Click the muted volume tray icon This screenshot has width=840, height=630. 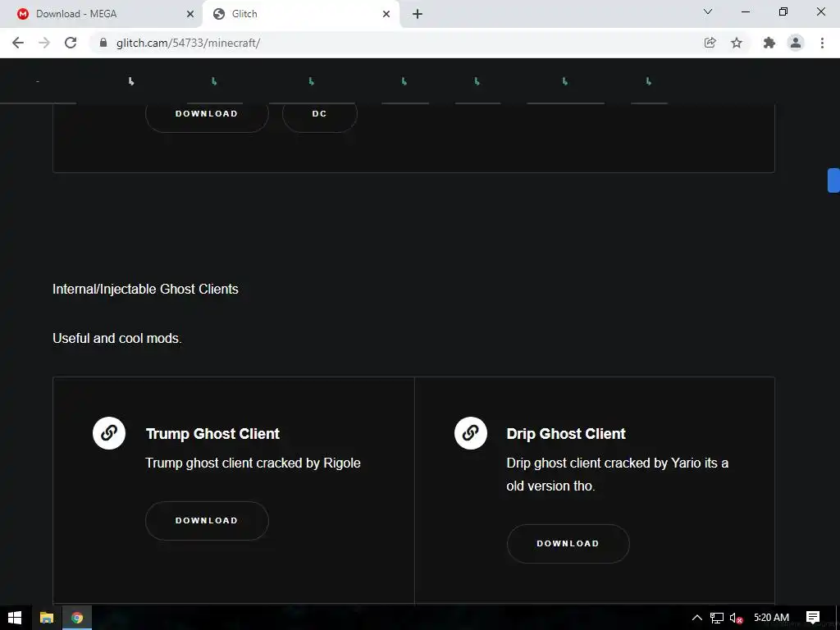pyautogui.click(x=736, y=618)
